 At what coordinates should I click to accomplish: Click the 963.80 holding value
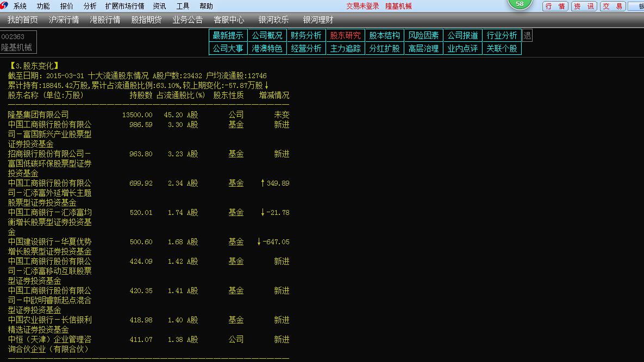coord(141,154)
